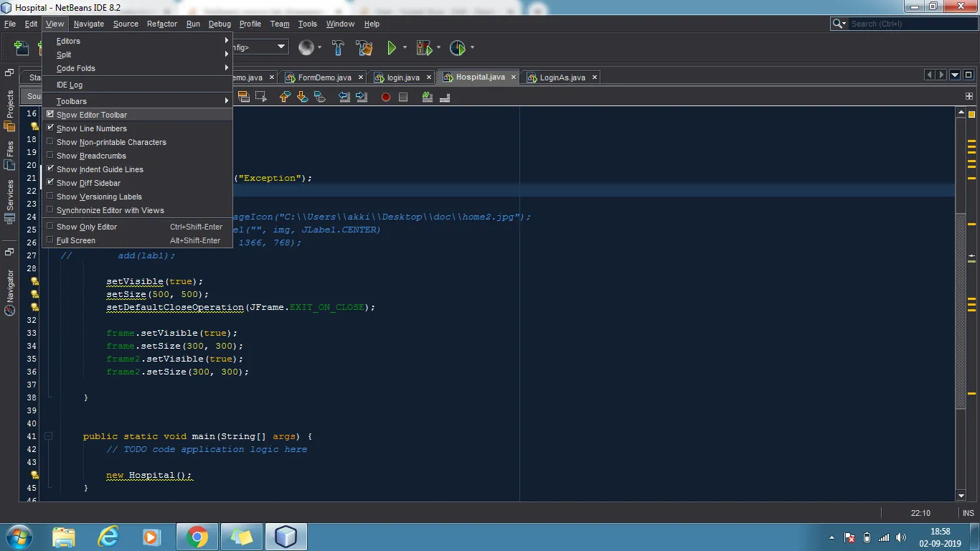Click the New File icon
The width and height of the screenshot is (980, 551).
(22, 48)
